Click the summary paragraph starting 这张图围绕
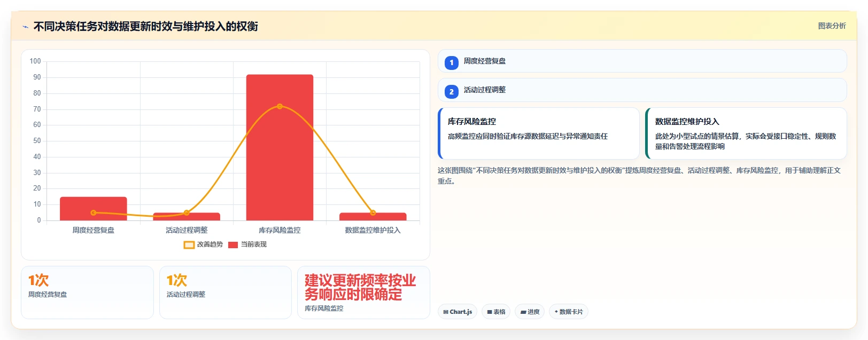 coord(639,176)
